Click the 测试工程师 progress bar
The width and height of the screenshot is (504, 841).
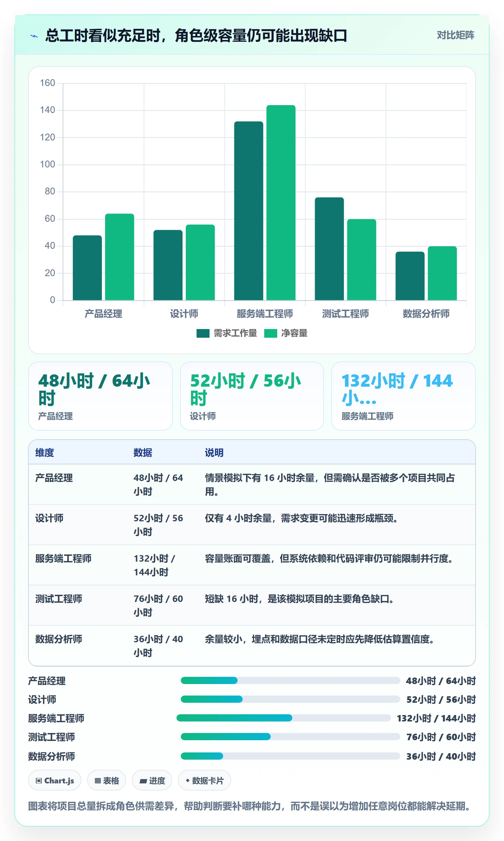290,737
